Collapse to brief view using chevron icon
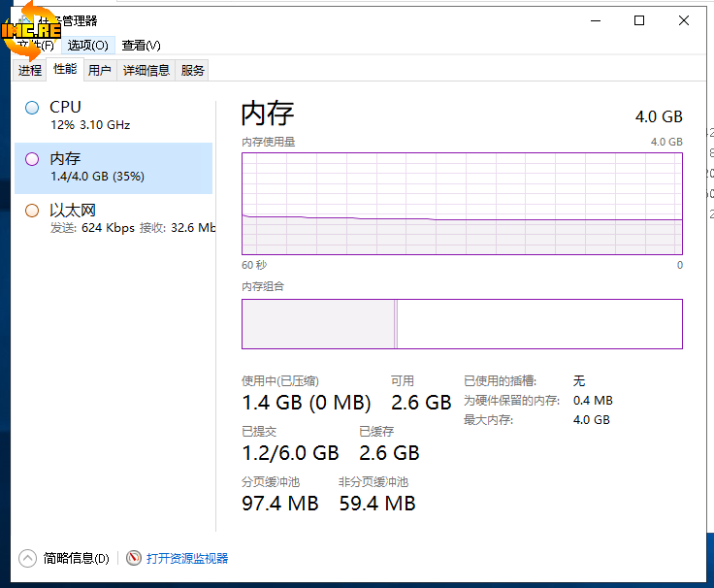714x588 pixels. [27, 558]
